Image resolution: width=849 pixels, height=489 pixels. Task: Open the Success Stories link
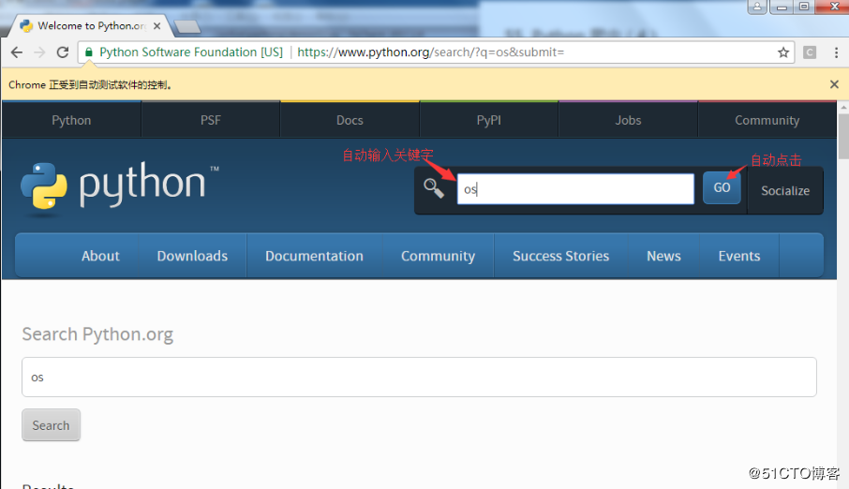[560, 256]
